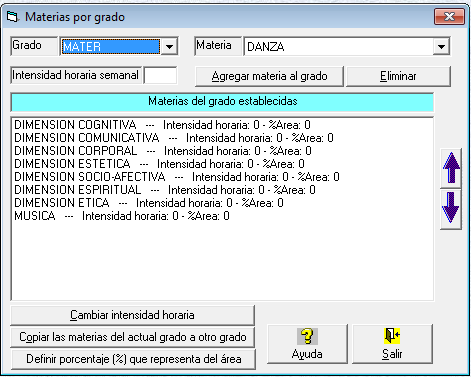
Task: Select MUSICA row in the list
Action: (222, 216)
